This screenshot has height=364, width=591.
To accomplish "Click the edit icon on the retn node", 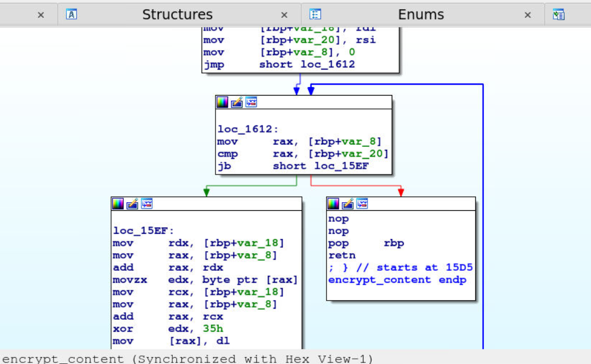I will point(348,204).
